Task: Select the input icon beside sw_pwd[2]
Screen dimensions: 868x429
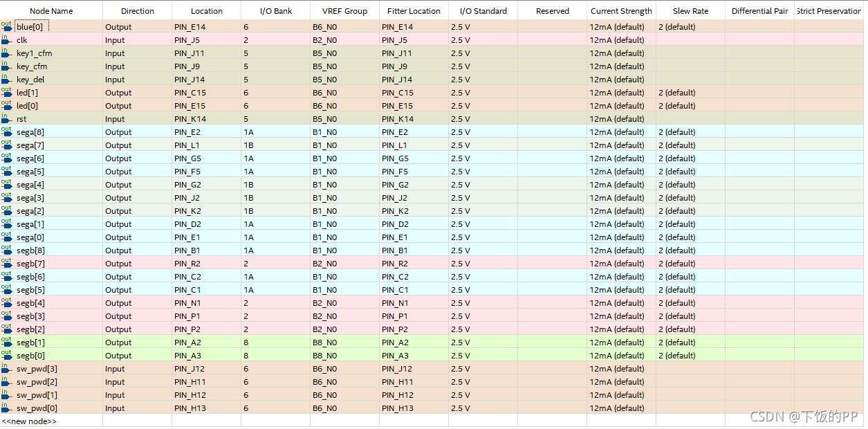Action: click(x=7, y=382)
